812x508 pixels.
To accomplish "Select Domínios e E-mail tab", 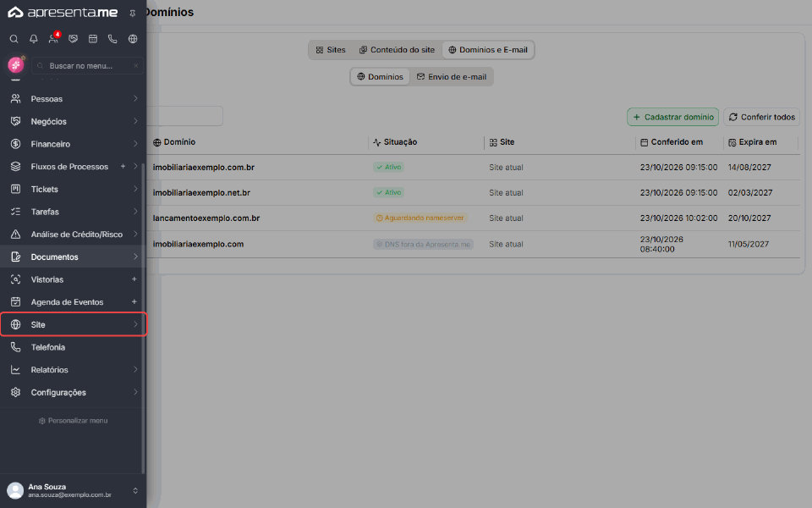I will [488, 50].
